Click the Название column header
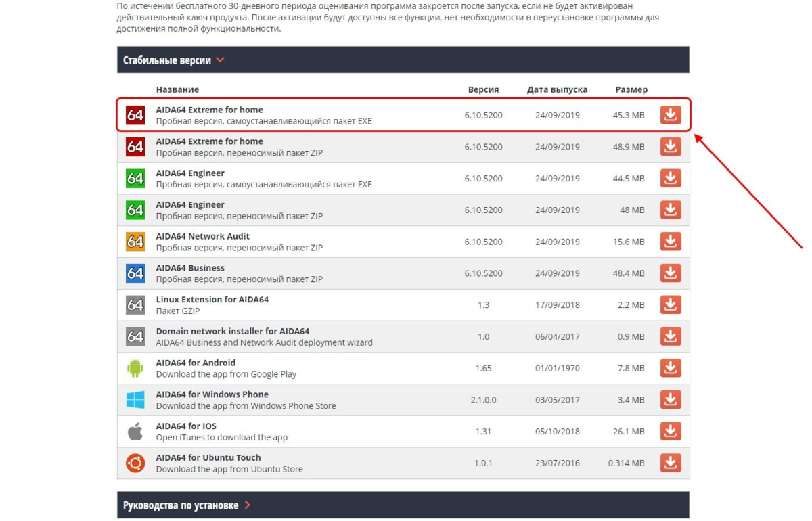The image size is (812, 521). (177, 89)
